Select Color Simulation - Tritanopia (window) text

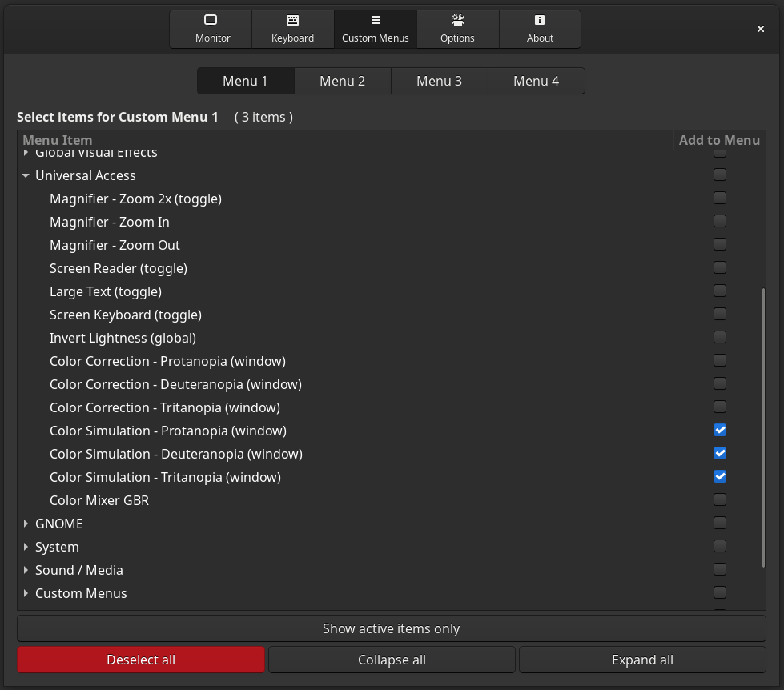[166, 477]
